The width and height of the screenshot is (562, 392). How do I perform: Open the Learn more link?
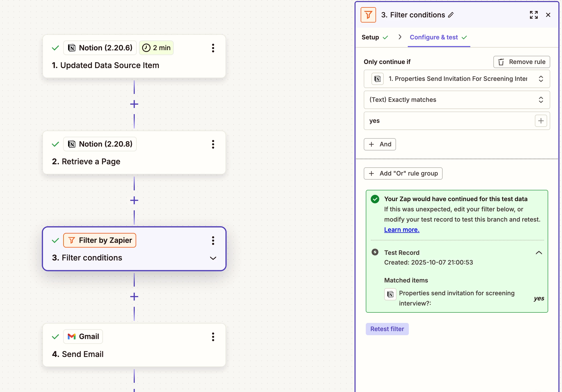[x=402, y=230]
